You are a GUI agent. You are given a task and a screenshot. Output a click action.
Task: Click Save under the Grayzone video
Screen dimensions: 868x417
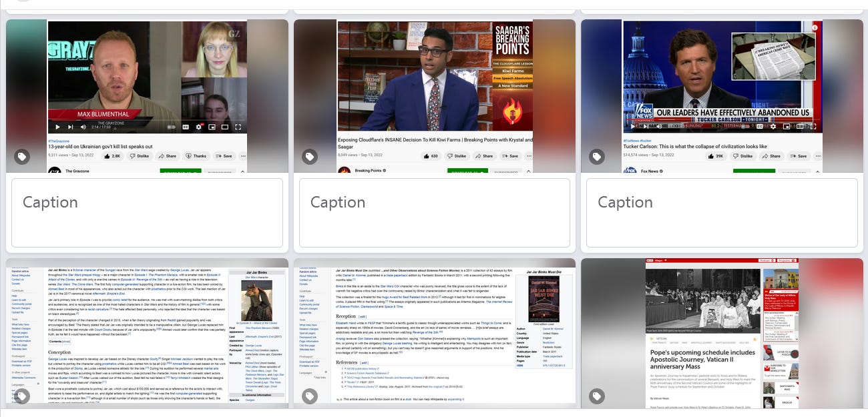(x=224, y=155)
